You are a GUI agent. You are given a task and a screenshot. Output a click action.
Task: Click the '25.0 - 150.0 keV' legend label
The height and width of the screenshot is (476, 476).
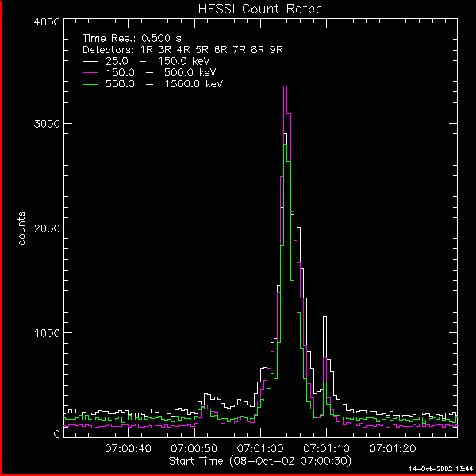pos(158,61)
